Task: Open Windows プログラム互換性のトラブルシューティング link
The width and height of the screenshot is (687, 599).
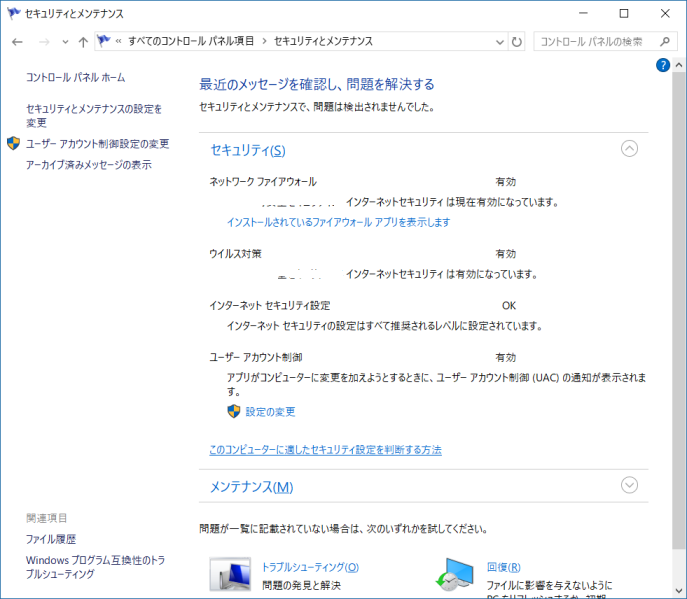Action: point(95,567)
